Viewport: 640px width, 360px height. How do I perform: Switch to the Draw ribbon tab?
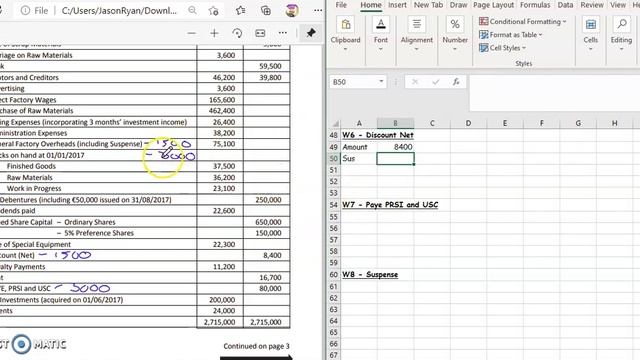tap(458, 5)
